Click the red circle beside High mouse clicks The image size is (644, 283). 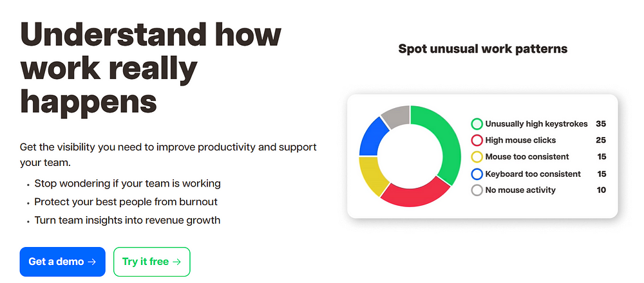tap(477, 140)
